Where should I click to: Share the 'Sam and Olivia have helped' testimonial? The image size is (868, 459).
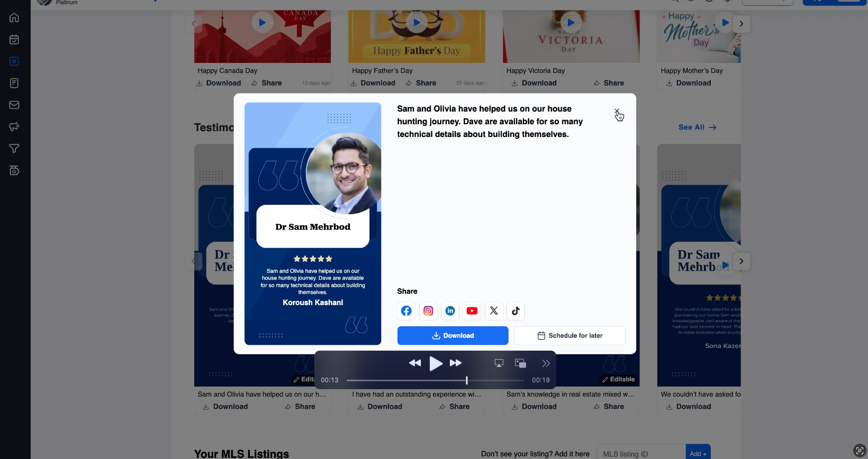[300, 407]
